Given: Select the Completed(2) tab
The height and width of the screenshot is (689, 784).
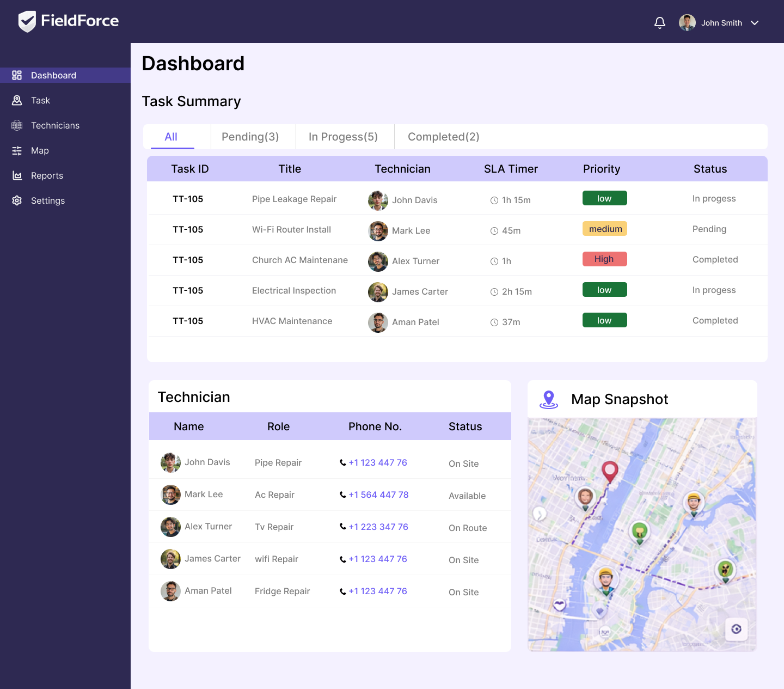Looking at the screenshot, I should [443, 137].
